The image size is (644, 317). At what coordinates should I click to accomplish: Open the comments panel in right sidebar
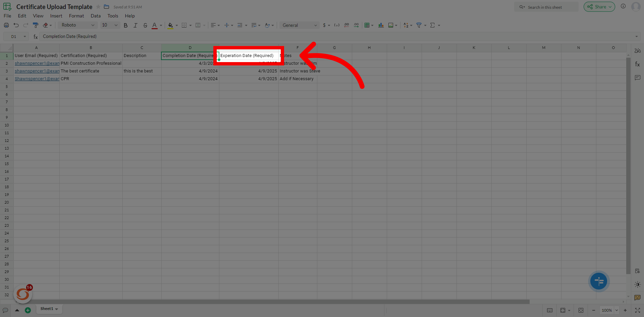[638, 78]
